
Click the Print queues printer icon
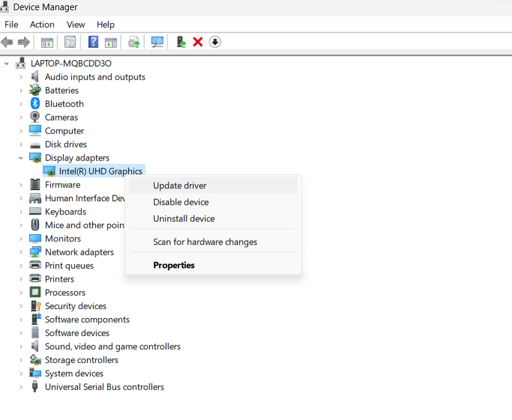click(x=35, y=265)
